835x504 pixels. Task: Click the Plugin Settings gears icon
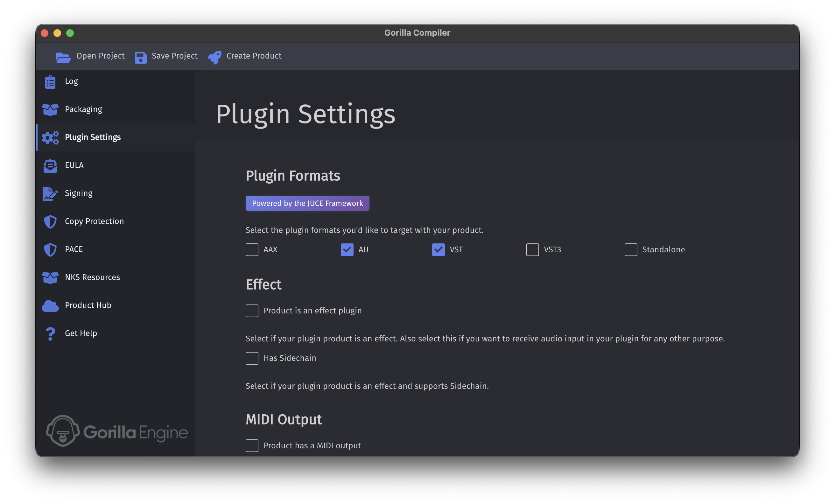coord(50,137)
